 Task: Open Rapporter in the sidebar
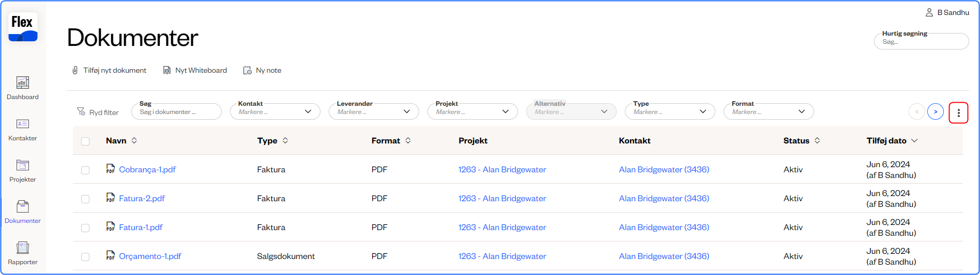click(x=23, y=253)
